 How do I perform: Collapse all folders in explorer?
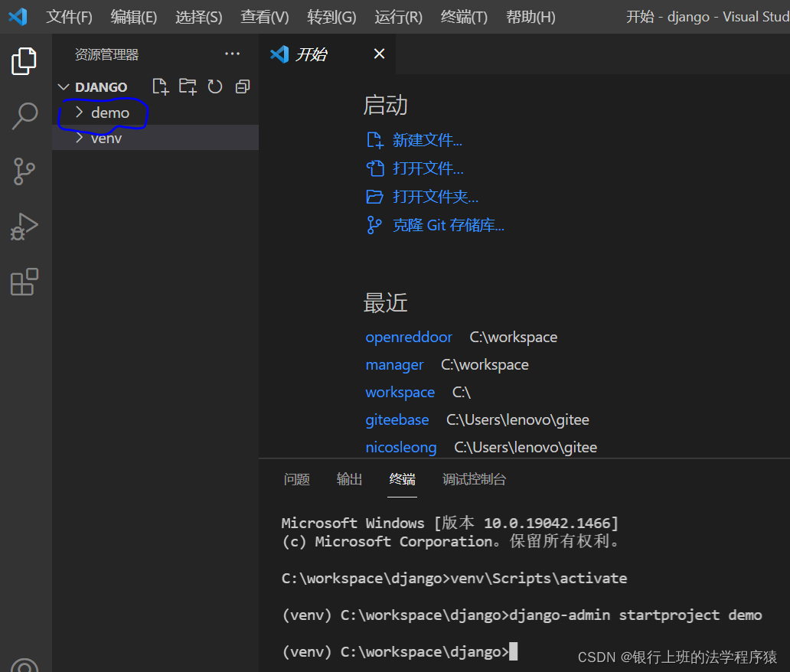[243, 86]
